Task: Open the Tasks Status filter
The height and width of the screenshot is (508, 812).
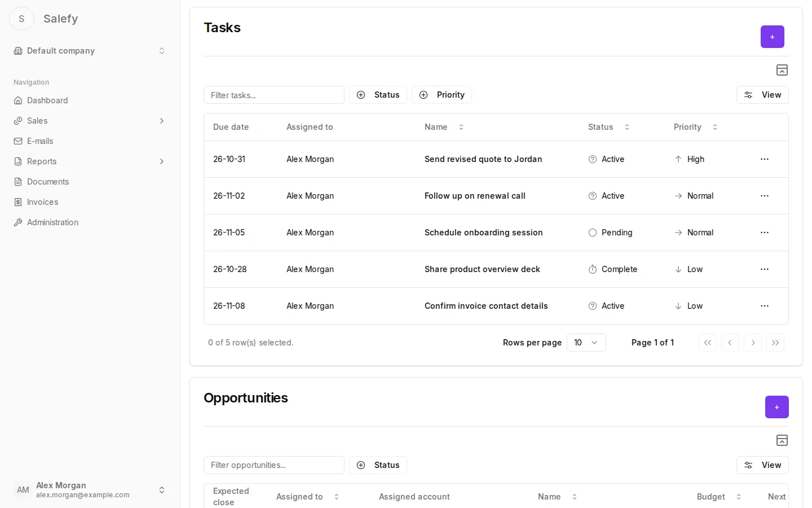Action: (378, 95)
